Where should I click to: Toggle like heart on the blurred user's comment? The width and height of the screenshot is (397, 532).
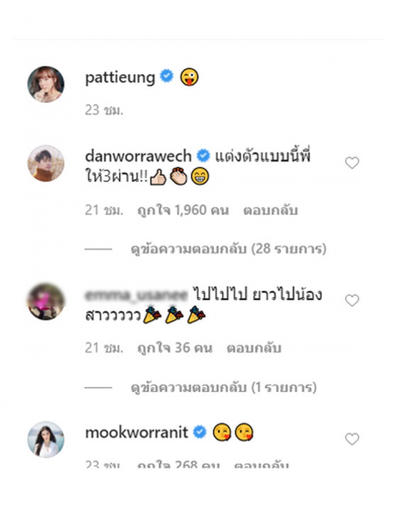pyautogui.click(x=352, y=300)
